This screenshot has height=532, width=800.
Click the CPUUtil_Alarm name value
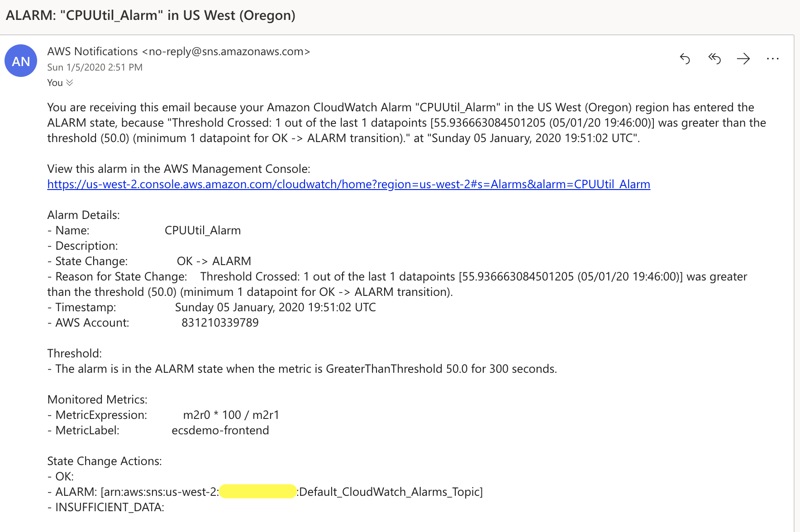(x=202, y=231)
